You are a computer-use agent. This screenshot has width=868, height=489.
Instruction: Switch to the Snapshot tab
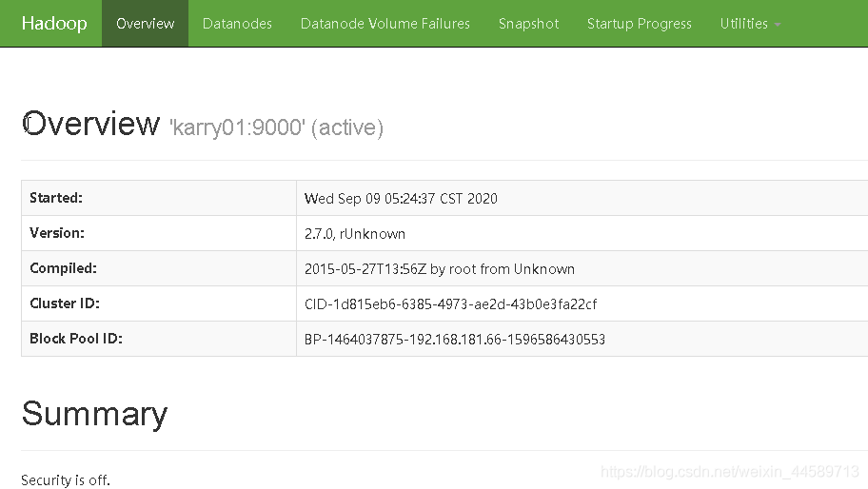[x=528, y=23]
